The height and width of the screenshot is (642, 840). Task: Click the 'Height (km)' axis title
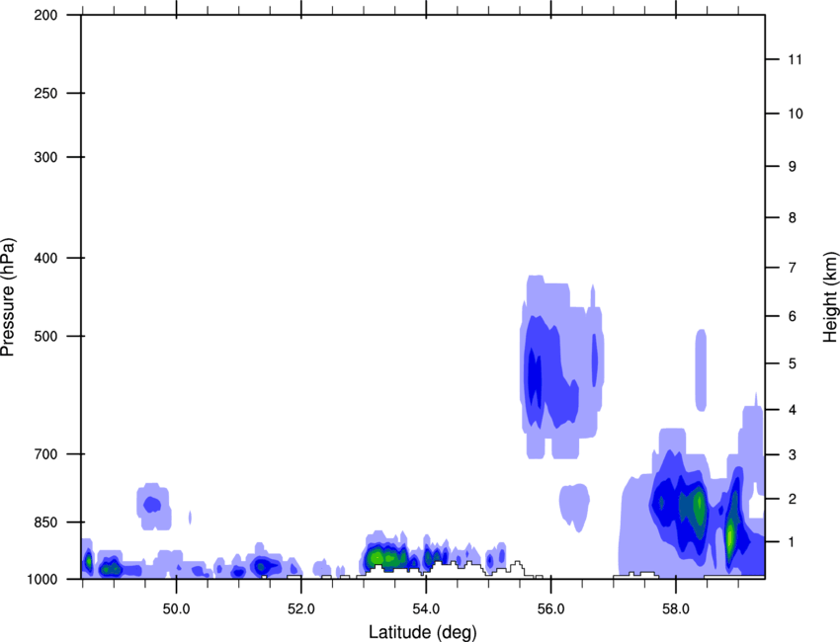[830, 297]
